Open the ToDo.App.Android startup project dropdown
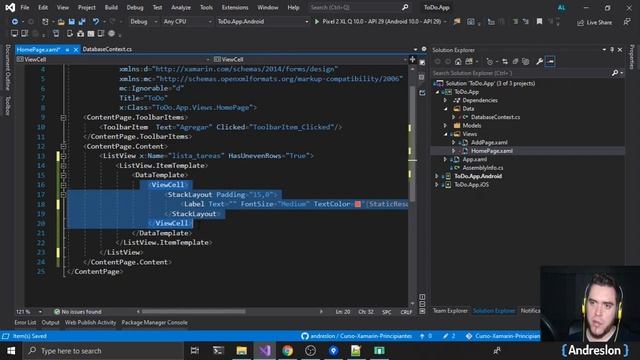The width and height of the screenshot is (640, 360). coord(262,22)
